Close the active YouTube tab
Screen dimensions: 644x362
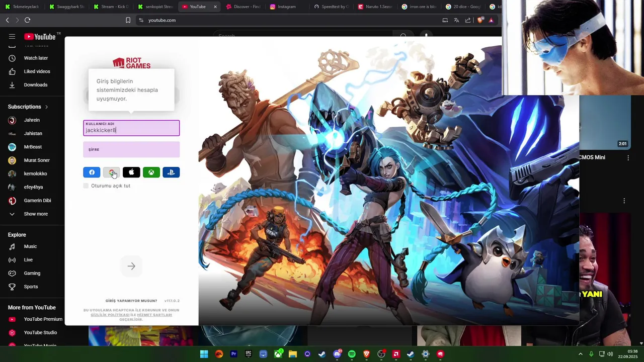click(215, 7)
